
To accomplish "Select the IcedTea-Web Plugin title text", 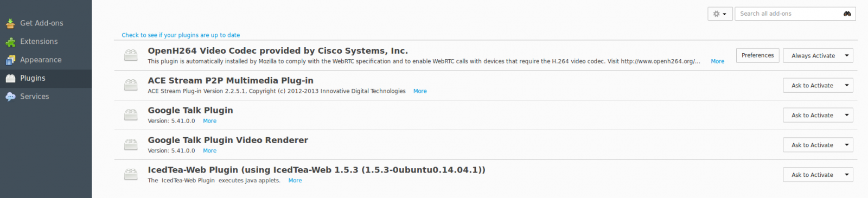I will 316,170.
